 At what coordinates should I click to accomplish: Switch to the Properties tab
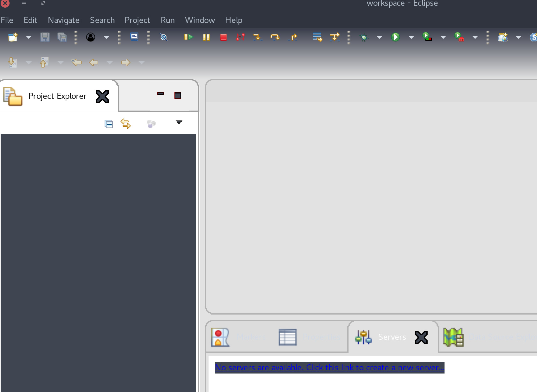[x=310, y=337]
